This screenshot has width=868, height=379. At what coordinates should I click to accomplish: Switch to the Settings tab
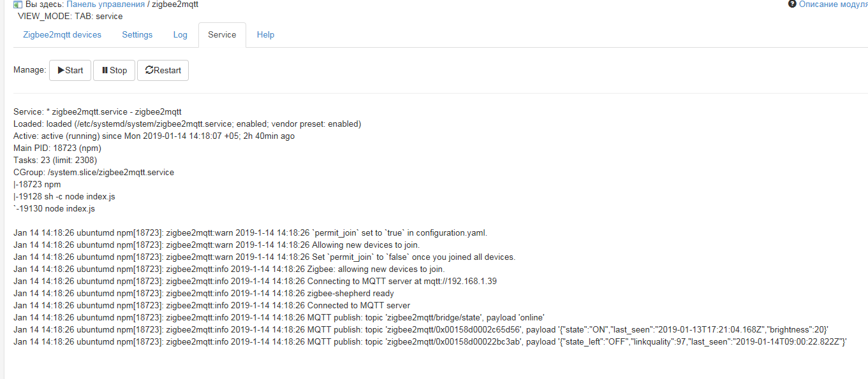coord(137,35)
